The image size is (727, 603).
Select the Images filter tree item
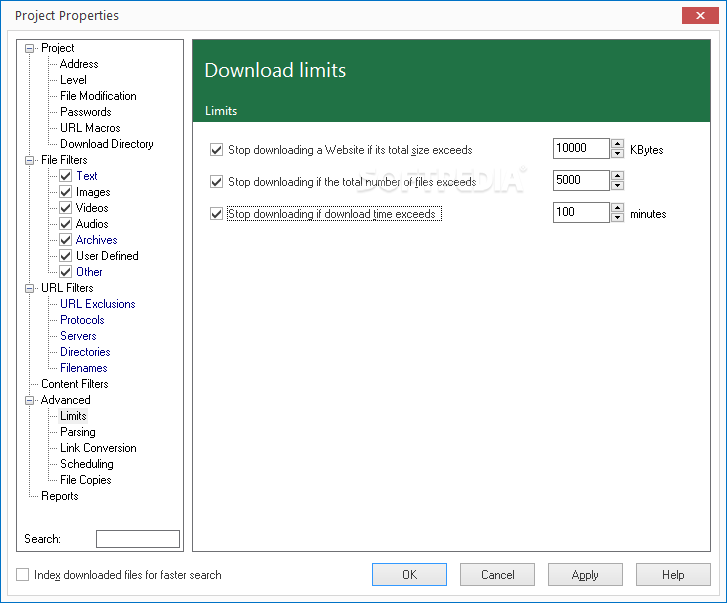(x=93, y=192)
